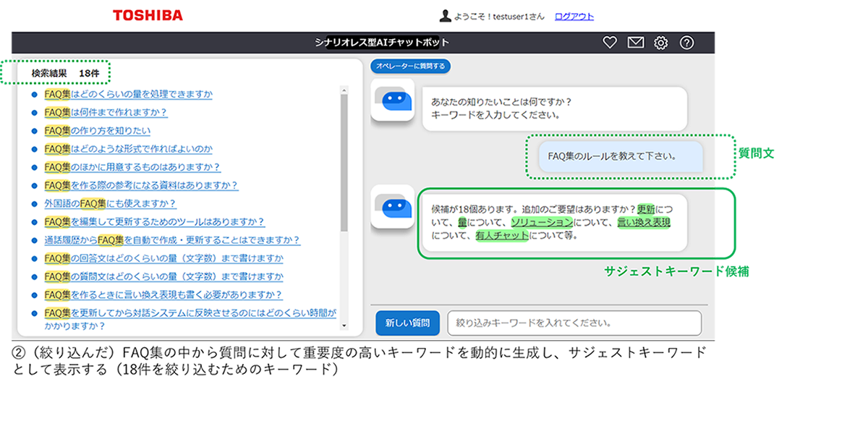The height and width of the screenshot is (434, 868).
Task: Click the ログアウト logout link
Action: 574,17
